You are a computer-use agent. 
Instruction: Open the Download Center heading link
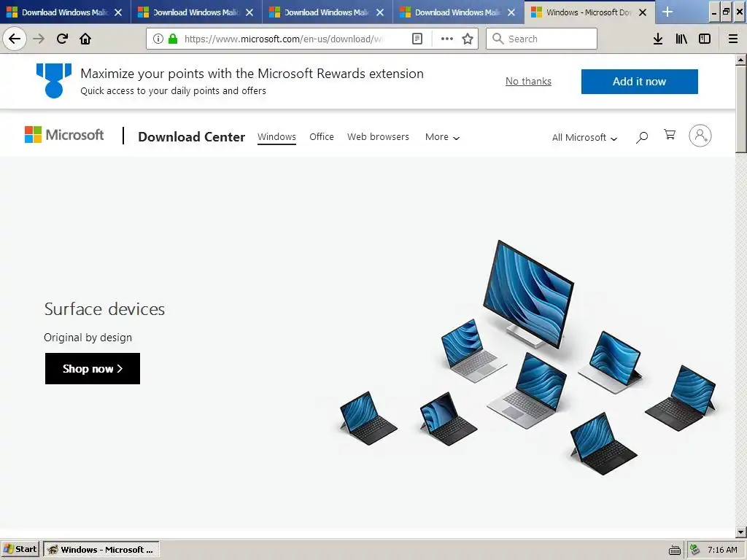pos(192,136)
